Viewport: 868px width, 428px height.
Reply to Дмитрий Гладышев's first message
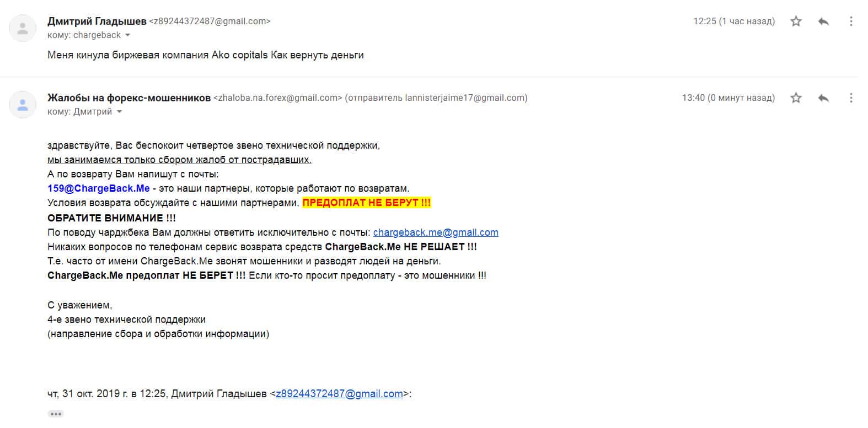tap(823, 21)
